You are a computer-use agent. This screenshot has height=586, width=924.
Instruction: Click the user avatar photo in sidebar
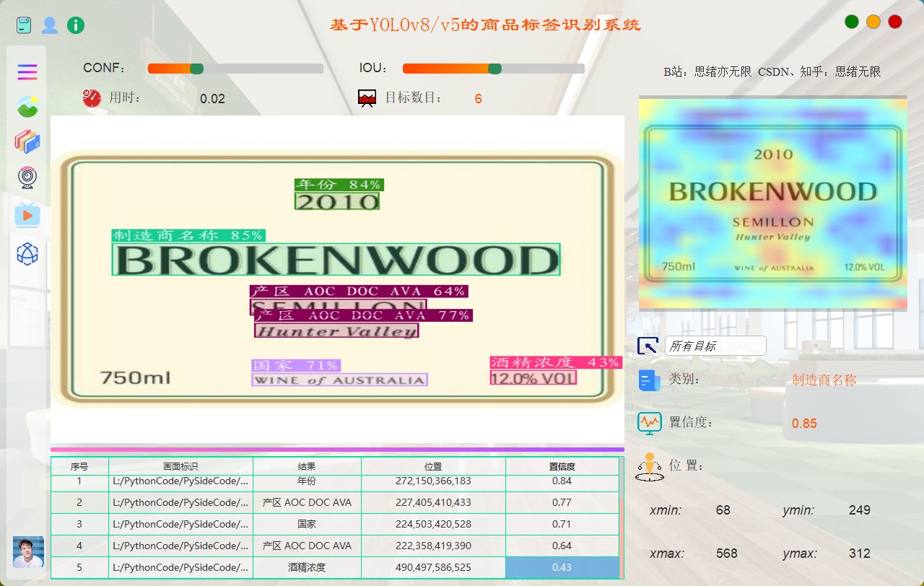tap(28, 552)
